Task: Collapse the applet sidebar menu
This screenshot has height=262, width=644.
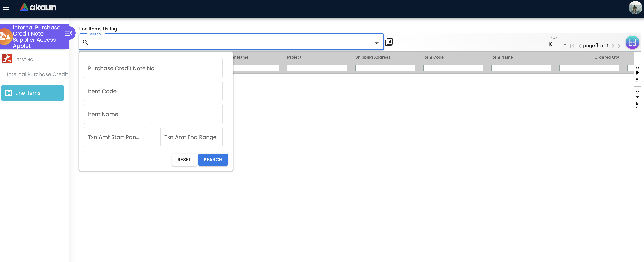Action: [x=69, y=33]
